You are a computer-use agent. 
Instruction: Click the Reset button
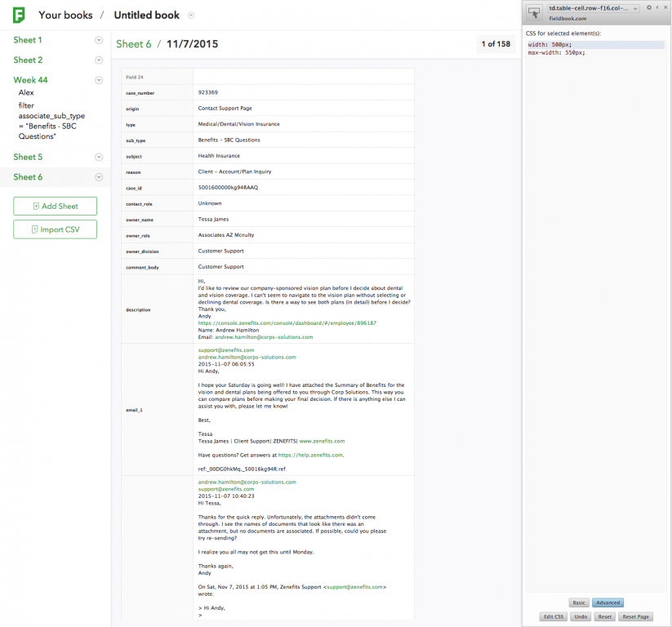pos(605,616)
